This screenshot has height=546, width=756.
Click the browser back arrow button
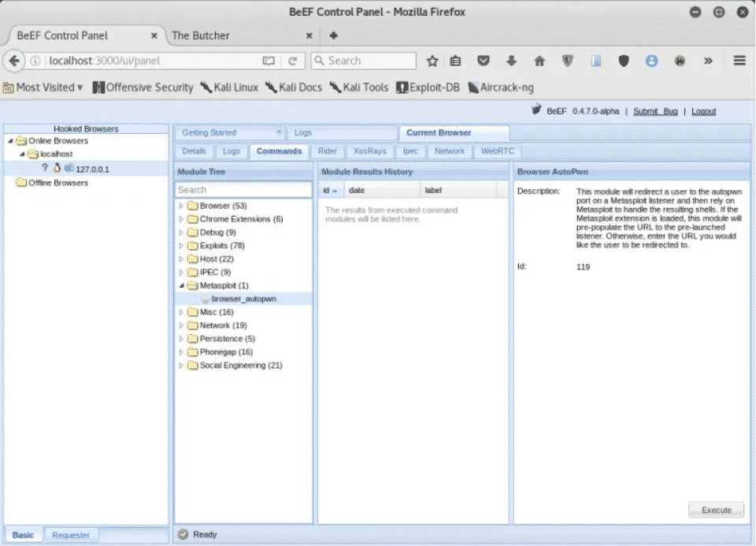(x=14, y=61)
